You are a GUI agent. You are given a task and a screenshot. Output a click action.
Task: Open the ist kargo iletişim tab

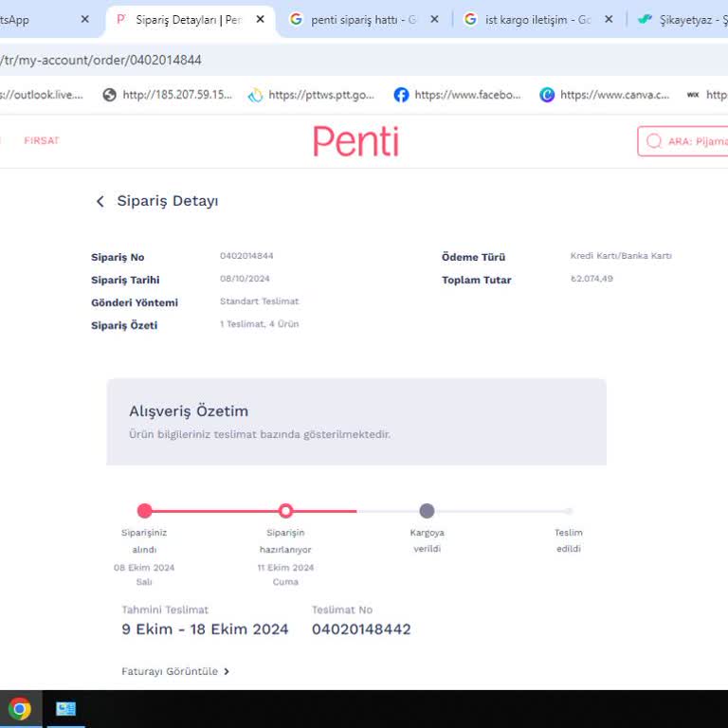pos(538,20)
